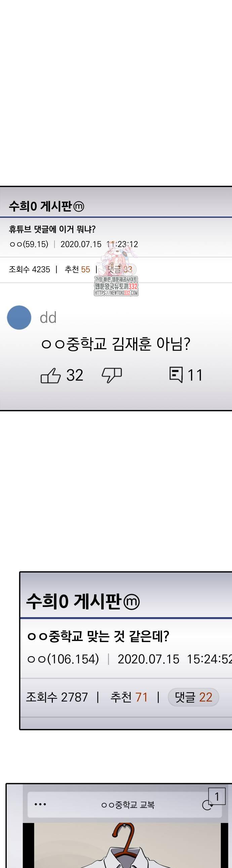Image resolution: width=232 pixels, height=868 pixels.
Task: Click the thumbs-down dislike icon
Action: pos(112,375)
